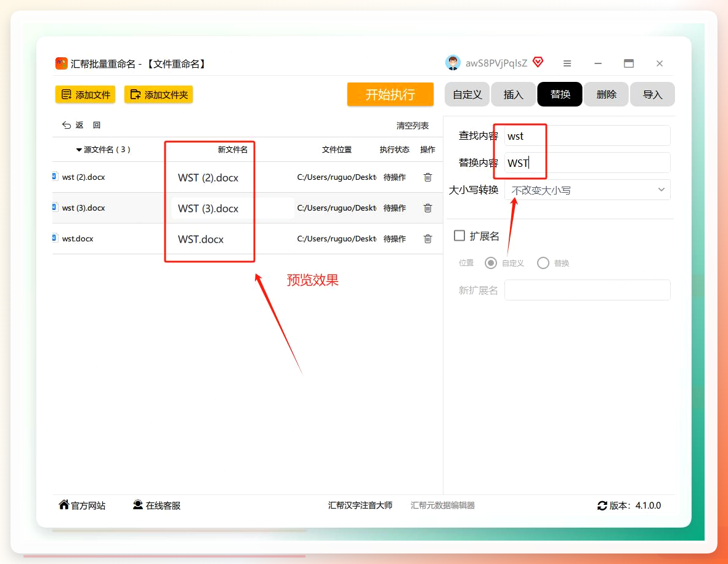Click 替换内容 input field
This screenshot has height=564, width=728.
588,163
